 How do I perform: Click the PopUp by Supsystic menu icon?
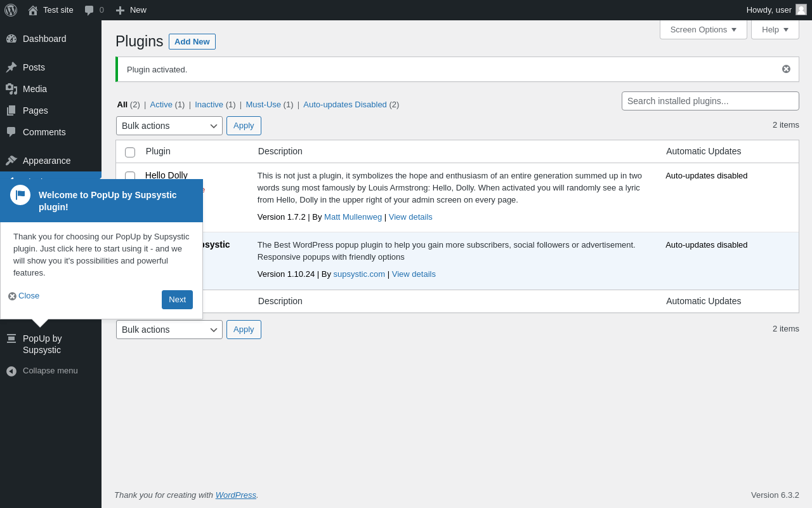pos(11,338)
